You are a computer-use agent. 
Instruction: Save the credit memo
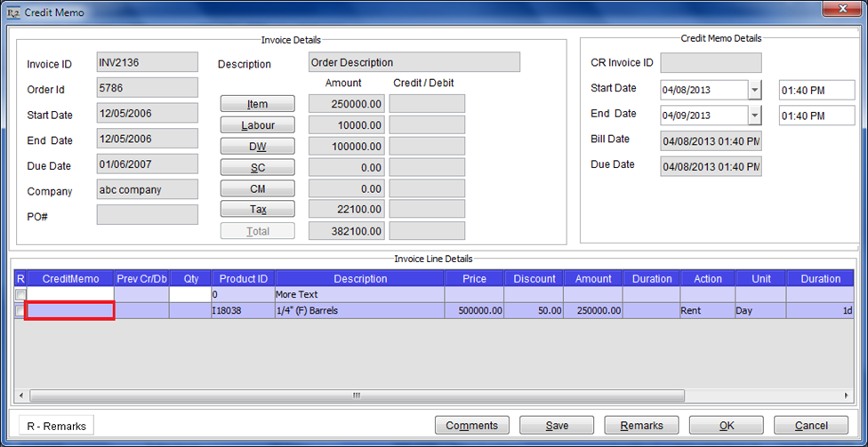pyautogui.click(x=557, y=426)
